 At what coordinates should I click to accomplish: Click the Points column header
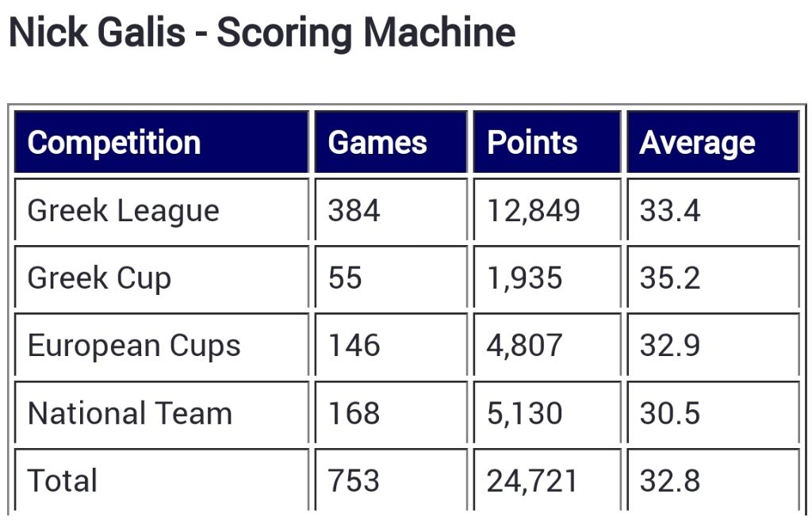pyautogui.click(x=532, y=143)
